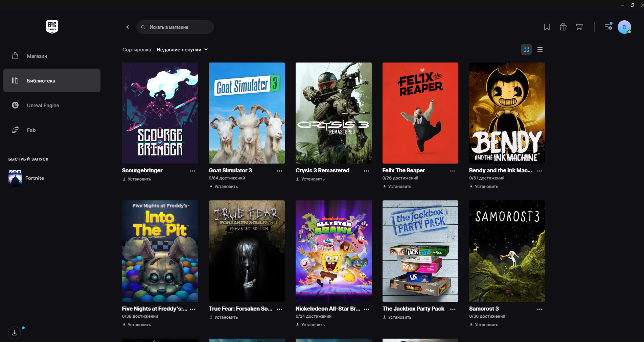644x342 pixels.
Task: Click the 'Felix The Reaper' title text
Action: tap(404, 171)
